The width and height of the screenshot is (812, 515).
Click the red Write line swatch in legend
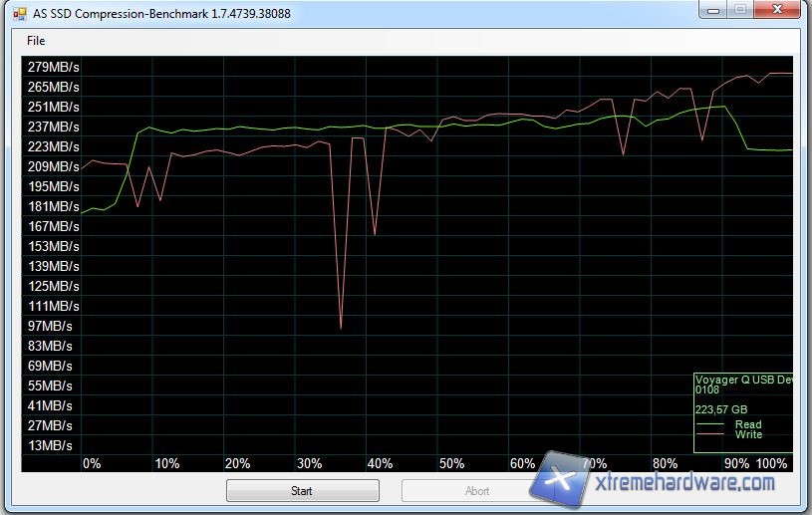click(709, 435)
